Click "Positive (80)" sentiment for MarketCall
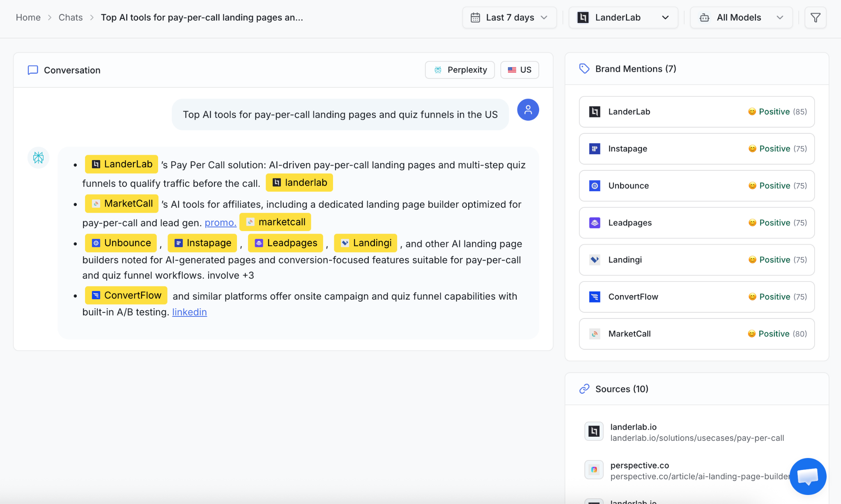The height and width of the screenshot is (504, 841). (777, 334)
